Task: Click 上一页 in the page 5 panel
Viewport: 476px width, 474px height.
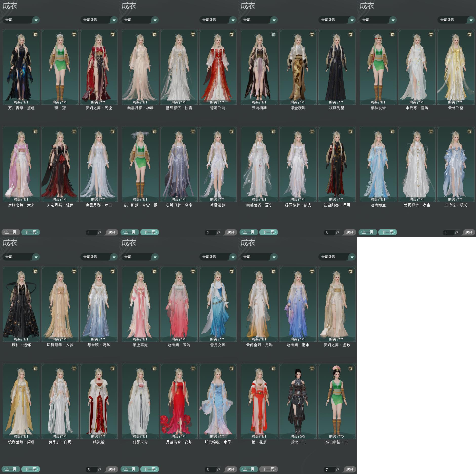Action: [x=11, y=469]
